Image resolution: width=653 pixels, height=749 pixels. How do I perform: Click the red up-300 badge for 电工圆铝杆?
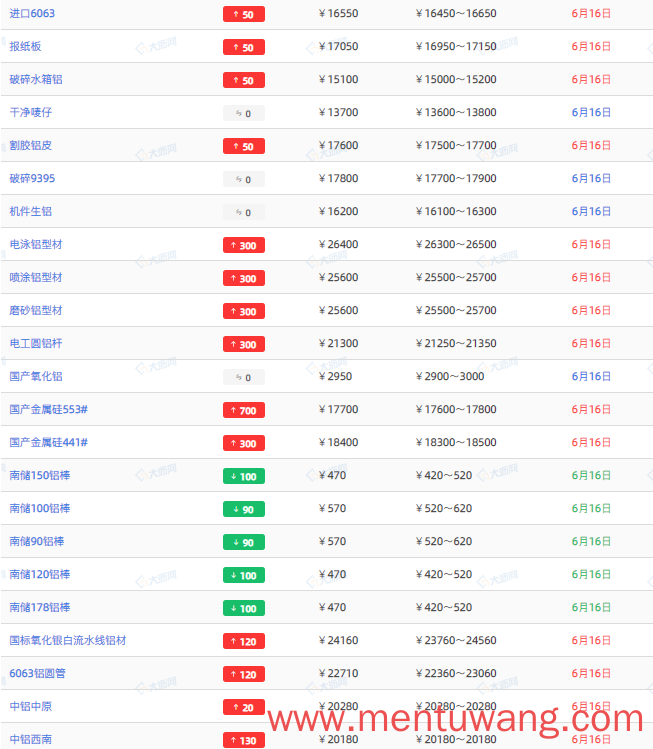coord(244,344)
